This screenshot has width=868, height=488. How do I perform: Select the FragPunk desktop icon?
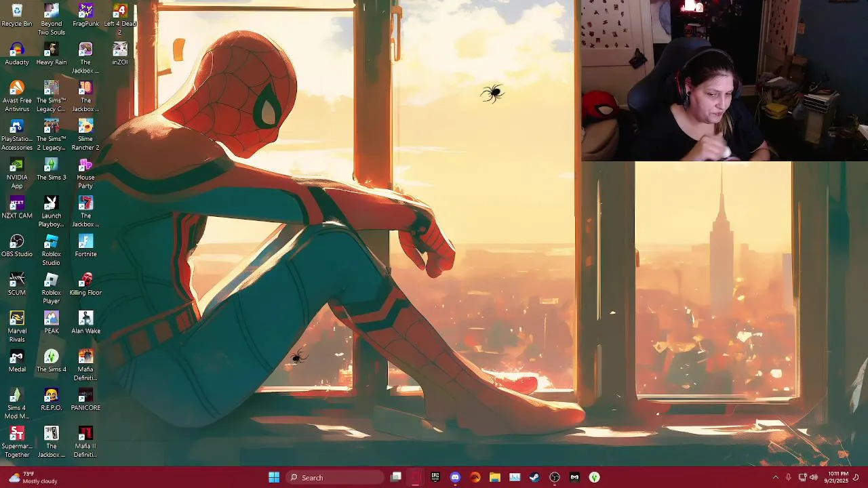click(85, 15)
